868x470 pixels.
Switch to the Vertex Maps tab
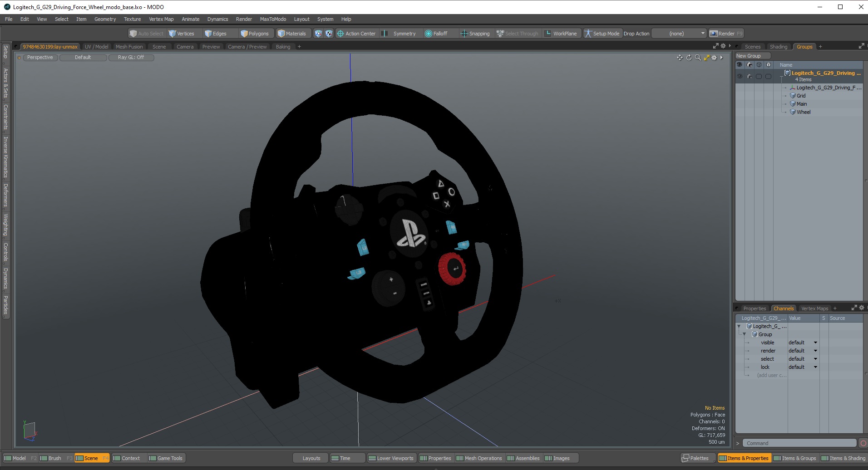[x=814, y=308]
